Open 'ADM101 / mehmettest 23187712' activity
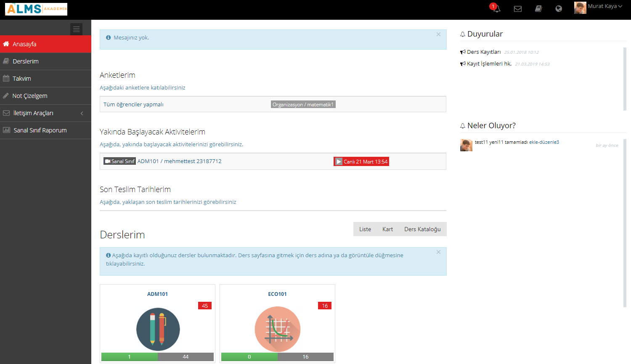Screen dimensions: 631x364 pyautogui.click(x=179, y=161)
